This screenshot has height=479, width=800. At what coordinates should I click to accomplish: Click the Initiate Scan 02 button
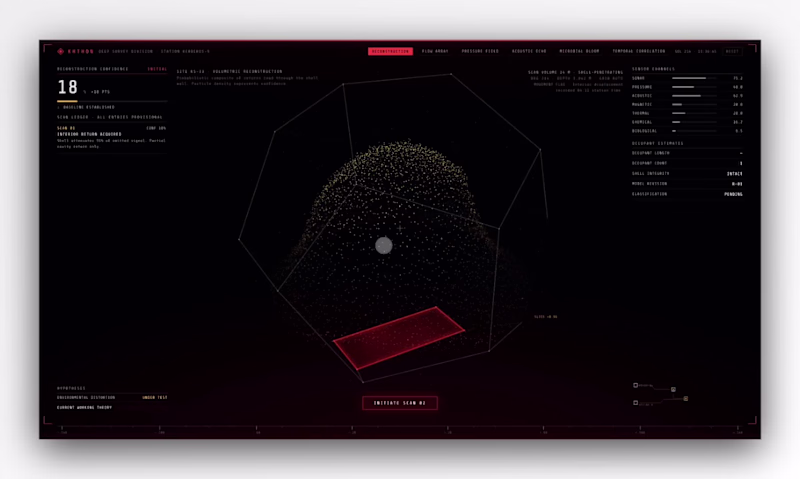(x=400, y=403)
